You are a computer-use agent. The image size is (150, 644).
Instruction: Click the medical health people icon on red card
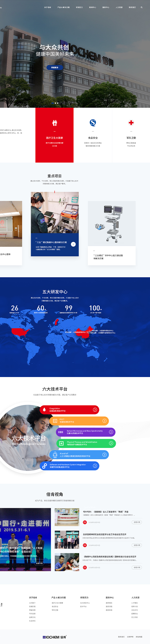tap(55, 123)
